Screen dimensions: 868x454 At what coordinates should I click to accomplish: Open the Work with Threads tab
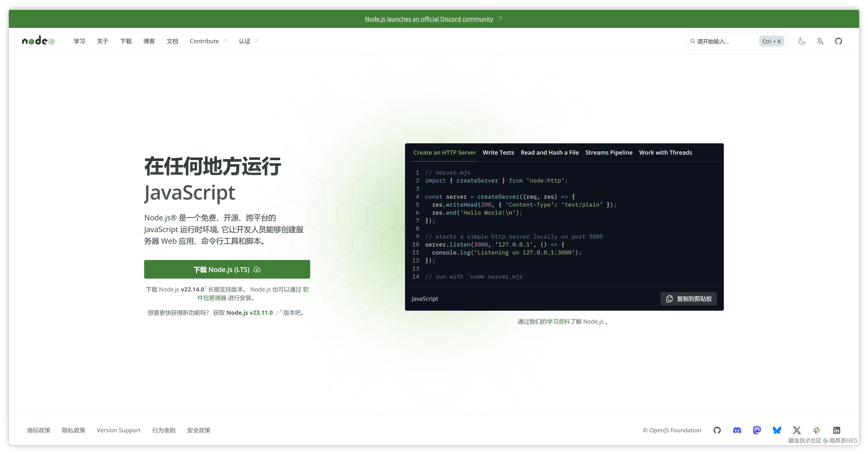coord(665,152)
